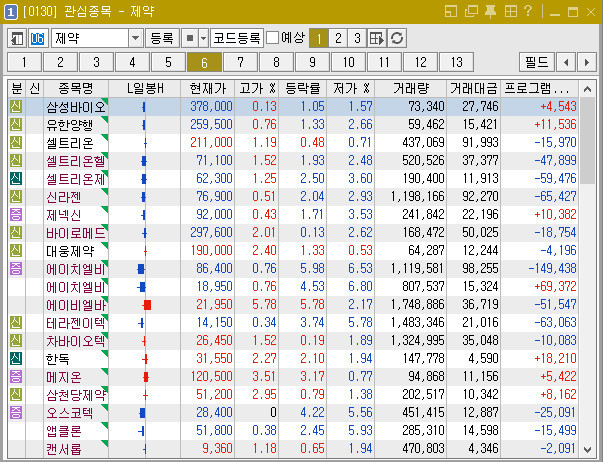This screenshot has height=462, width=603.
Task: Refresh the watchlist with the circular arrows icon
Action: [397, 38]
